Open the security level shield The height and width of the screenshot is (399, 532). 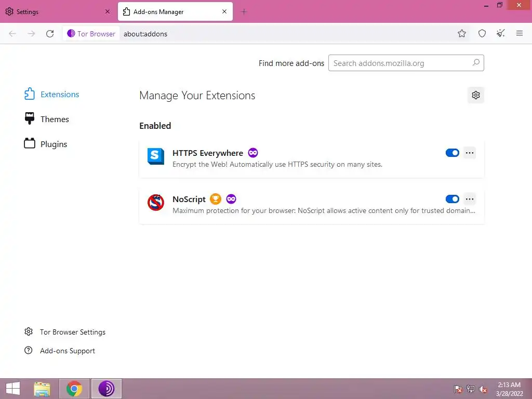(482, 33)
